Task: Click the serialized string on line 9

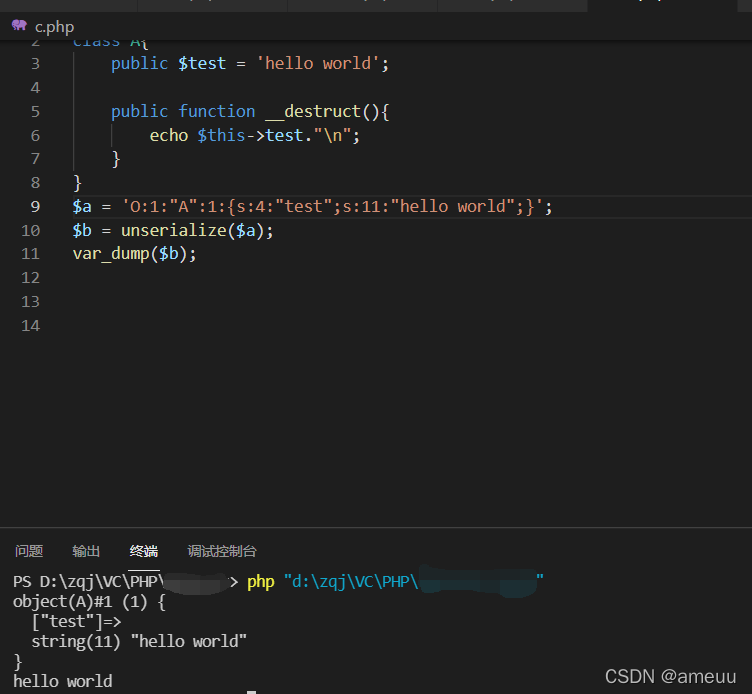Action: (332, 207)
